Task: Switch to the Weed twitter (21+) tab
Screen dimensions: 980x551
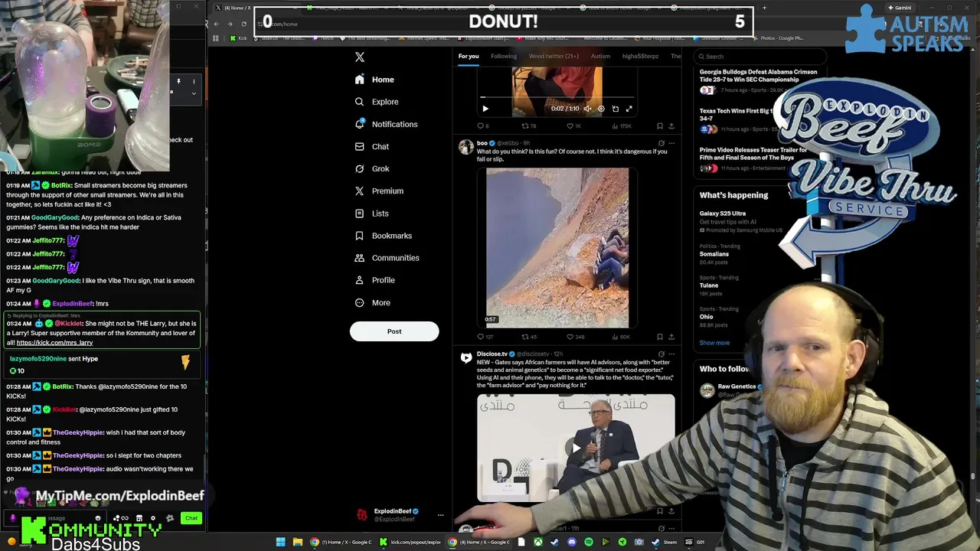Action: (x=554, y=56)
